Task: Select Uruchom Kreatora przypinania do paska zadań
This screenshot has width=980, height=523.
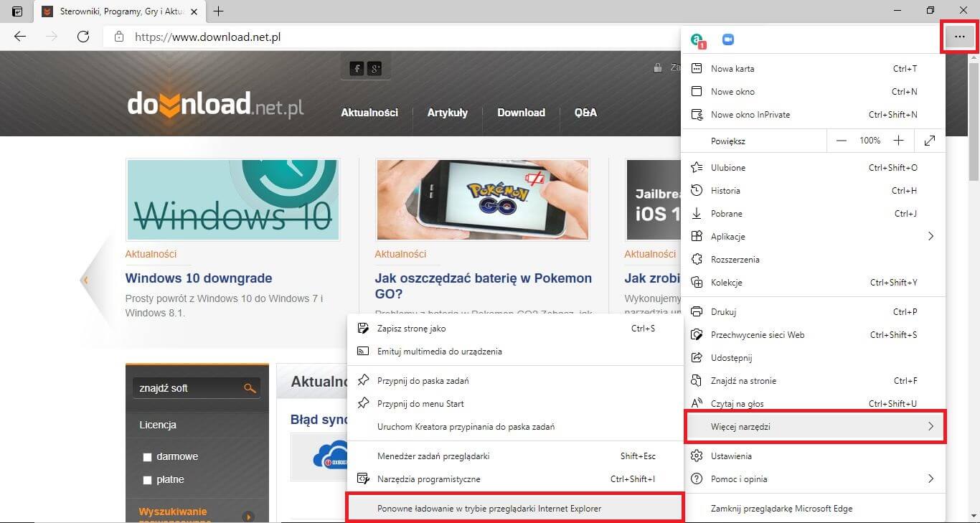Action: [514, 427]
